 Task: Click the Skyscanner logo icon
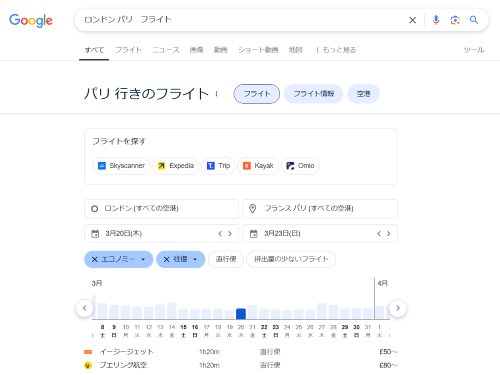point(102,166)
